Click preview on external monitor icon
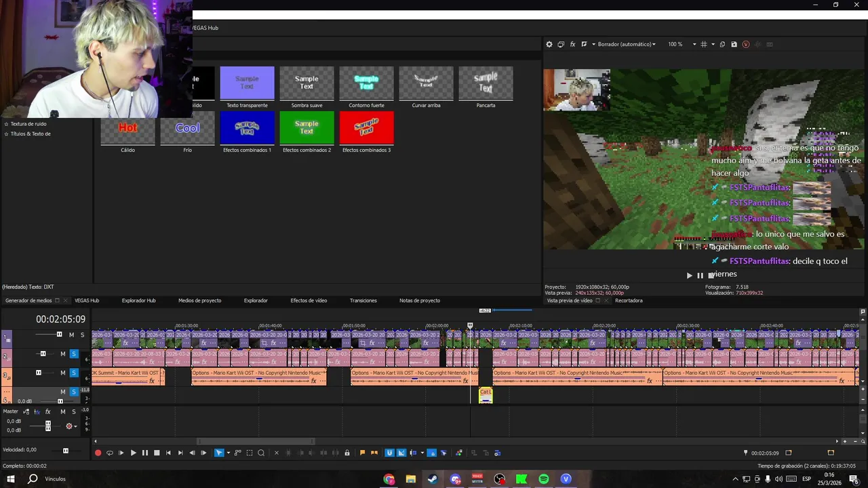 point(561,44)
